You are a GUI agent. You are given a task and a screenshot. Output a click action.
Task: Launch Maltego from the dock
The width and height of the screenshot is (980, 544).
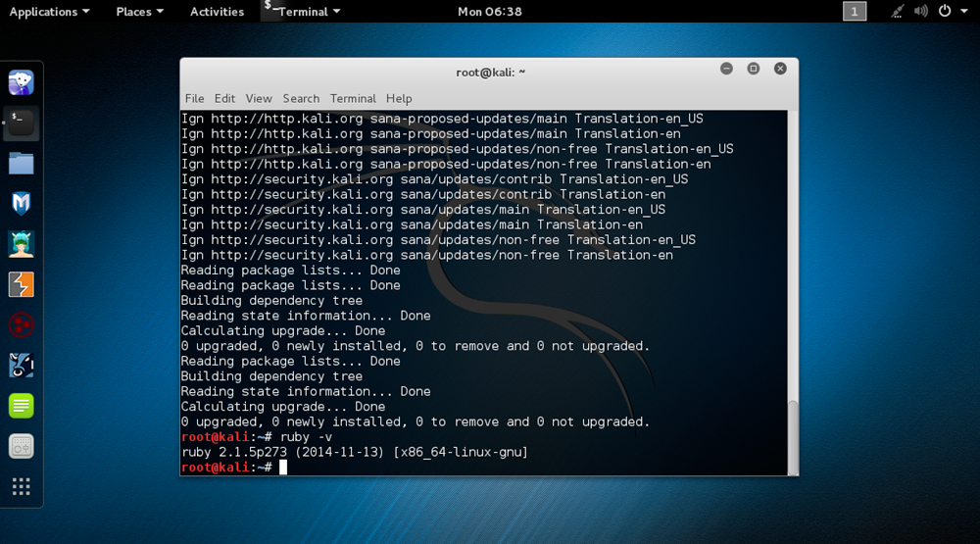point(21,324)
